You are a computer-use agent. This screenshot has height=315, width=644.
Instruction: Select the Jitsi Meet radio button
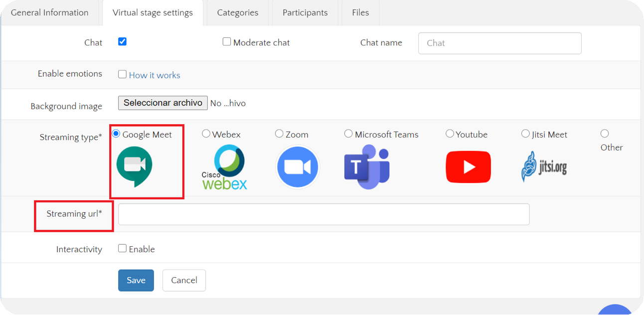[525, 134]
